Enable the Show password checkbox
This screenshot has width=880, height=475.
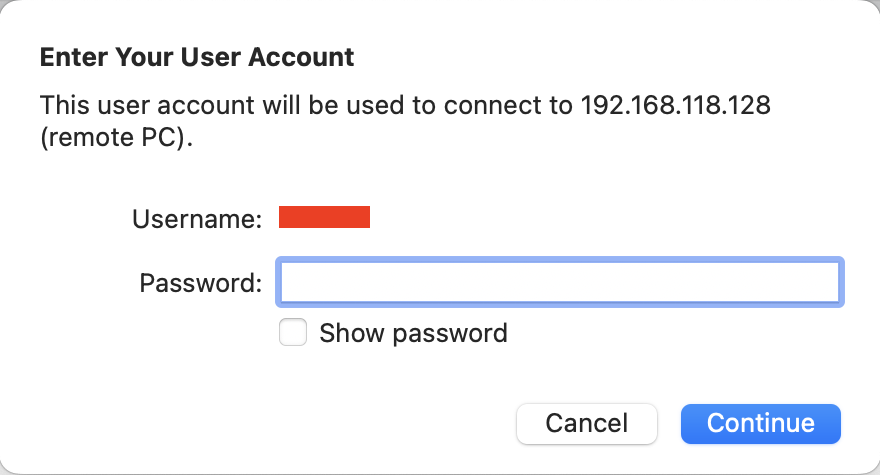click(x=293, y=333)
